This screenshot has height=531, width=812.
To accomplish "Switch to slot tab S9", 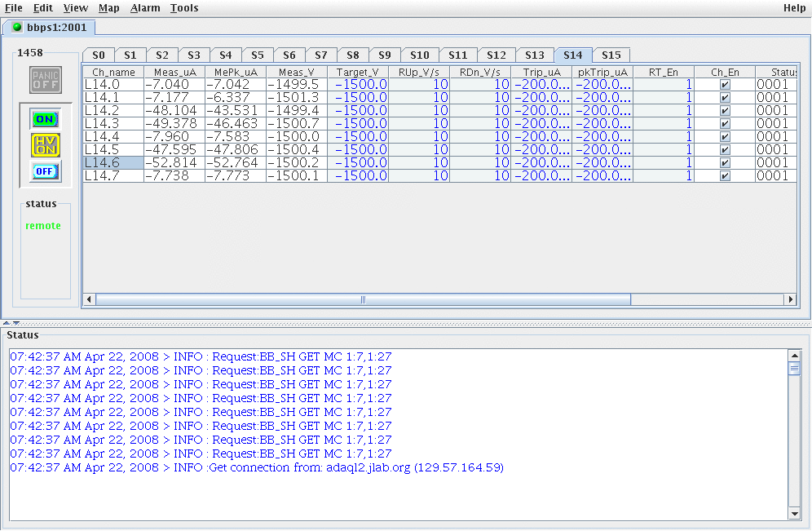I will (385, 55).
